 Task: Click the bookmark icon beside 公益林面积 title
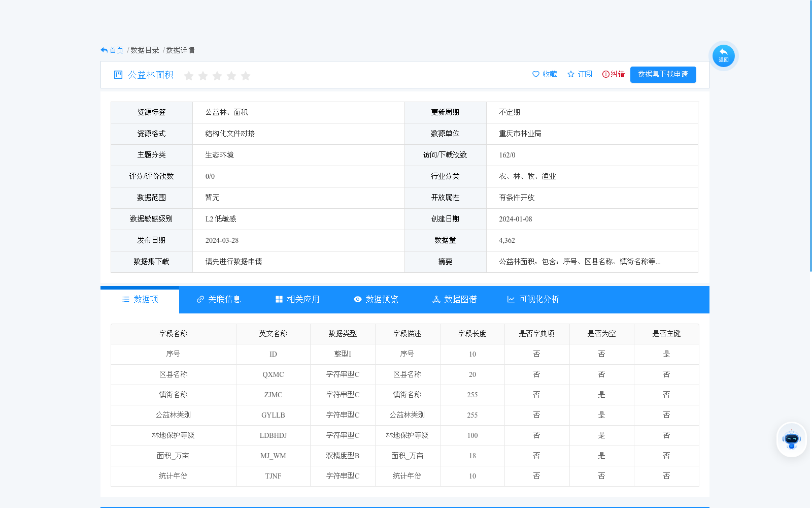(118, 75)
